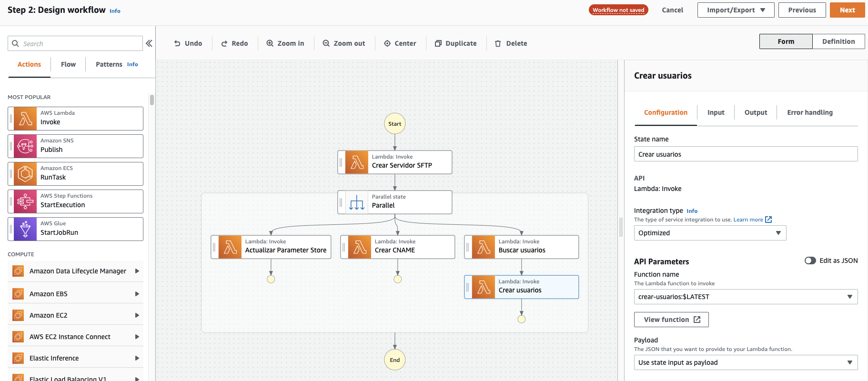Toggle the Edit as JSON switch
868x381 pixels.
[810, 261]
